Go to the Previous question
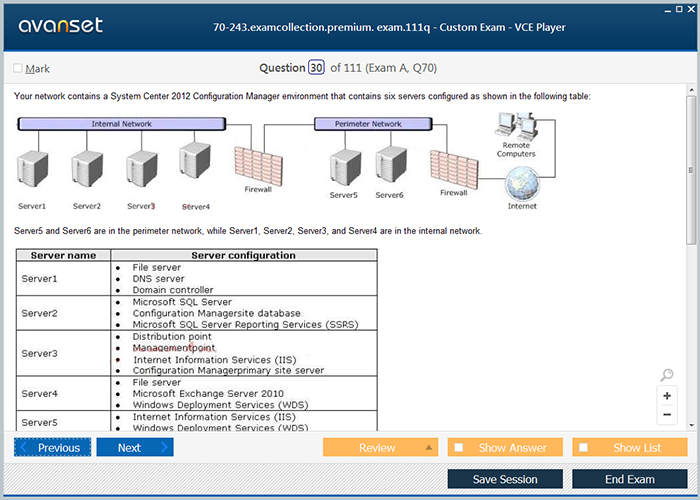The width and height of the screenshot is (700, 500). click(53, 447)
